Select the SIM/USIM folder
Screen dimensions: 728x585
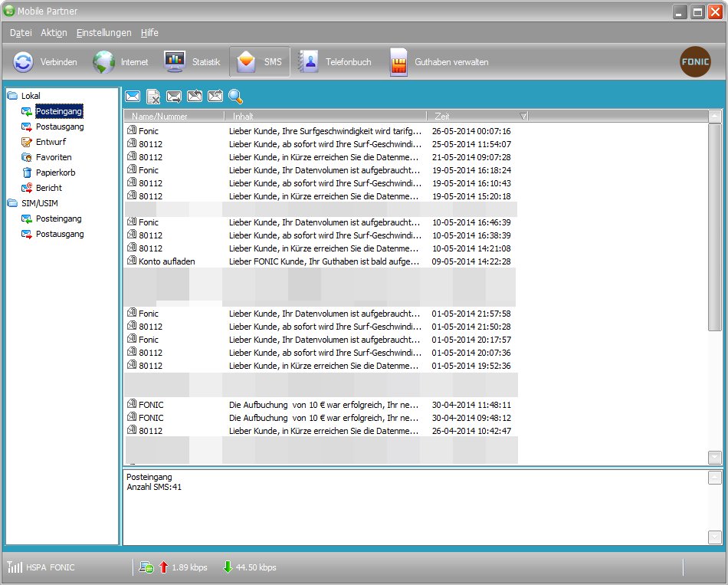(x=39, y=203)
